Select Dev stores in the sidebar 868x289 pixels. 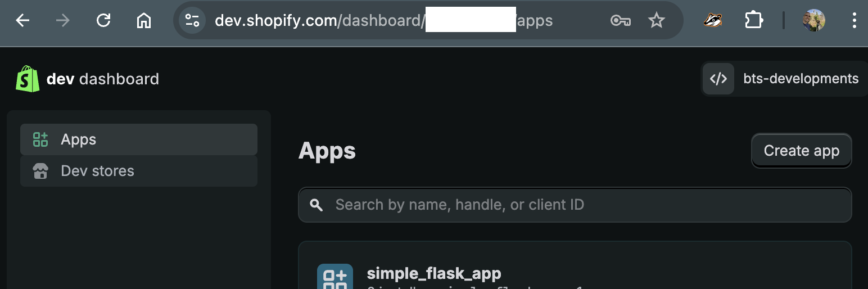[139, 171]
